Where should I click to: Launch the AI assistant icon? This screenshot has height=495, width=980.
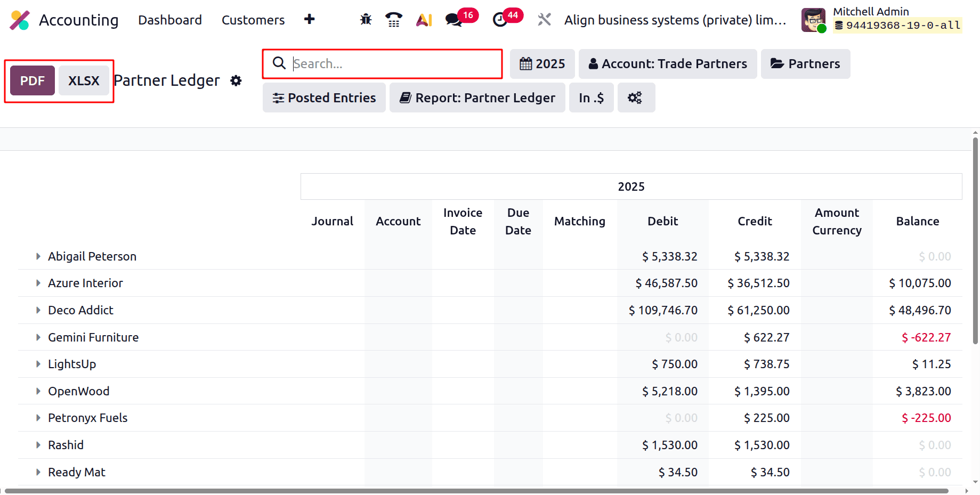tap(424, 20)
